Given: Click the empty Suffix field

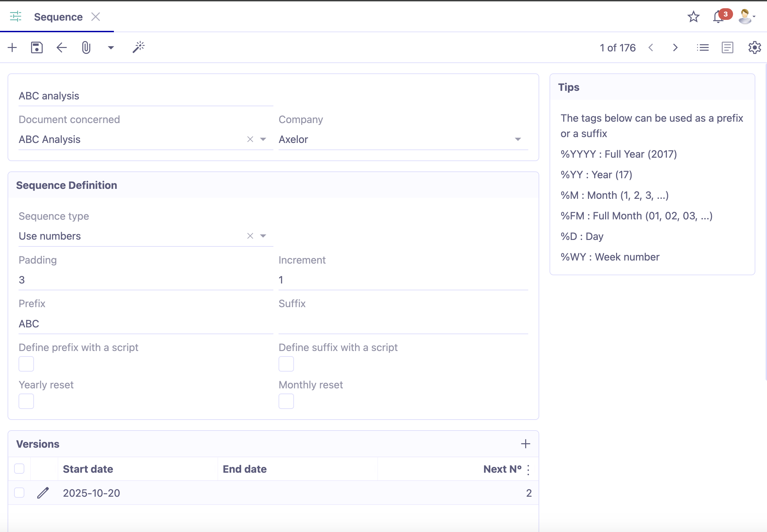Looking at the screenshot, I should [403, 324].
